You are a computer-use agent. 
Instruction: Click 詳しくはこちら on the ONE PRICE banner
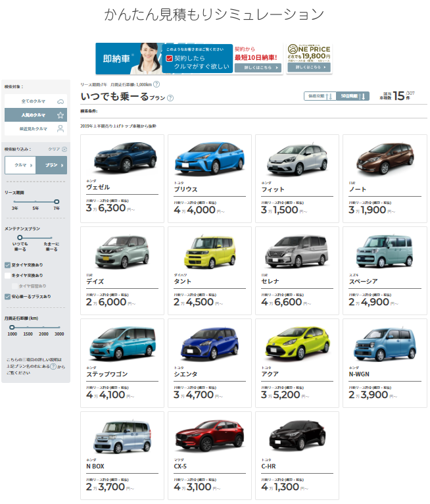point(309,67)
